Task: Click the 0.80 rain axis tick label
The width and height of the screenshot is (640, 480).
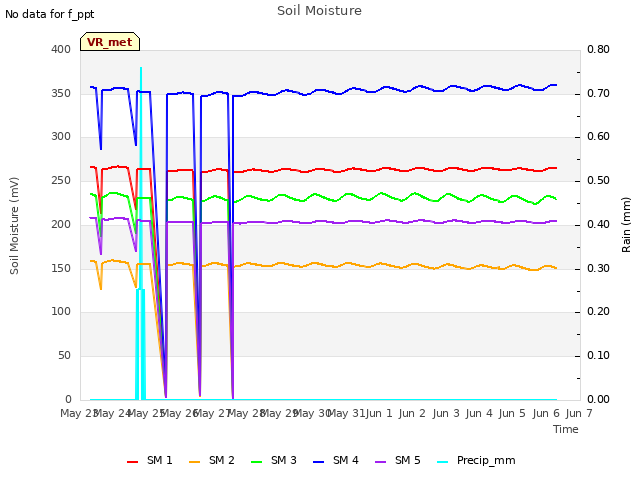Action: click(x=598, y=49)
